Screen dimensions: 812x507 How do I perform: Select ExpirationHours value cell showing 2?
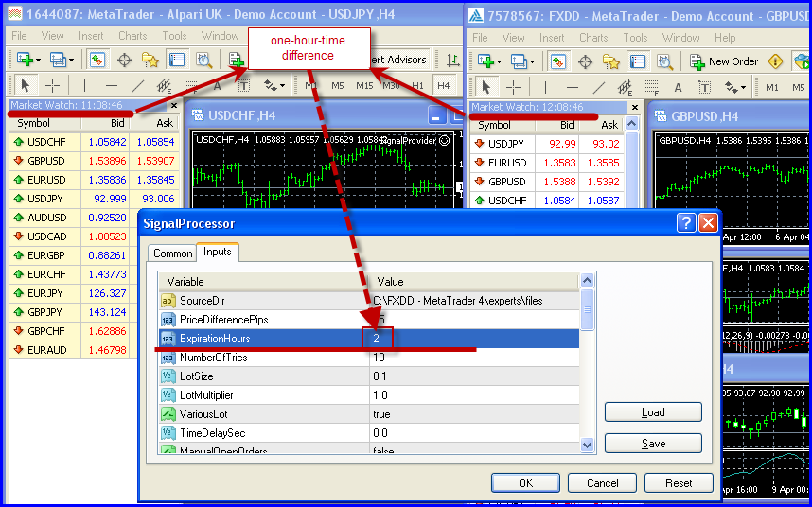click(x=474, y=339)
